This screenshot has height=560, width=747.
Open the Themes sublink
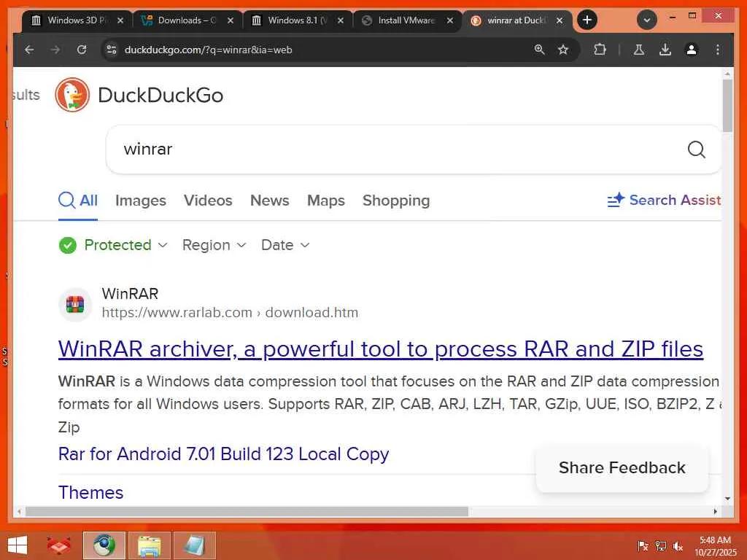(x=90, y=492)
